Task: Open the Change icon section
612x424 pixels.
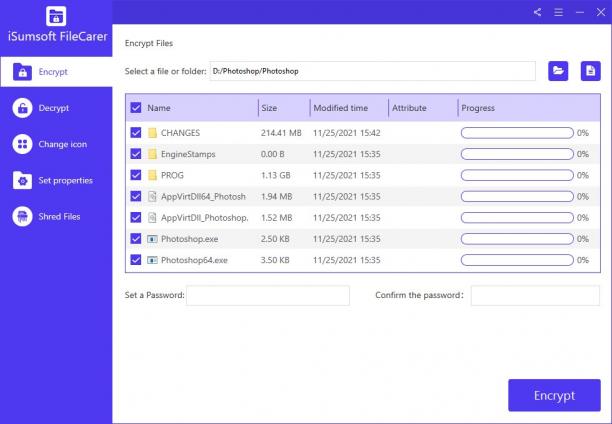Action: (x=56, y=144)
